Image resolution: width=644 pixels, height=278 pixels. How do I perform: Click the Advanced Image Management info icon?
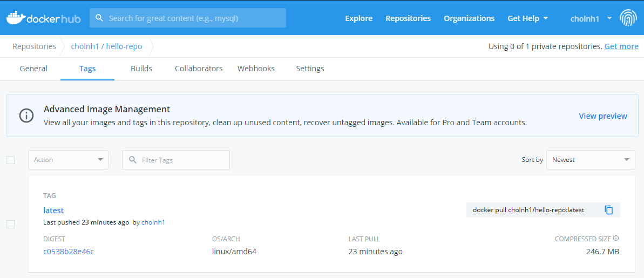pos(26,116)
